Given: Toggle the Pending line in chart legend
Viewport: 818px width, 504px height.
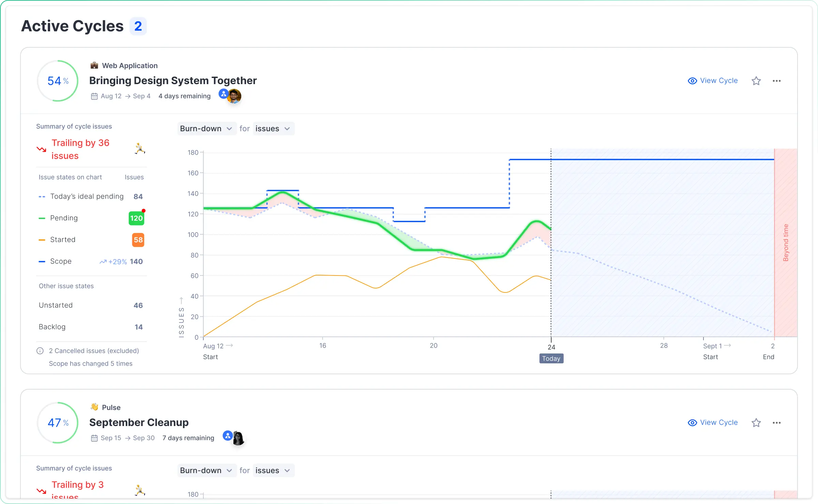Looking at the screenshot, I should point(64,218).
